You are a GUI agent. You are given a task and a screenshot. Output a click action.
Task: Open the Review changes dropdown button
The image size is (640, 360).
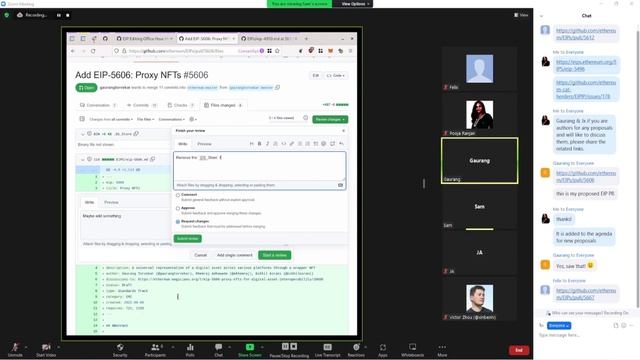pos(330,119)
